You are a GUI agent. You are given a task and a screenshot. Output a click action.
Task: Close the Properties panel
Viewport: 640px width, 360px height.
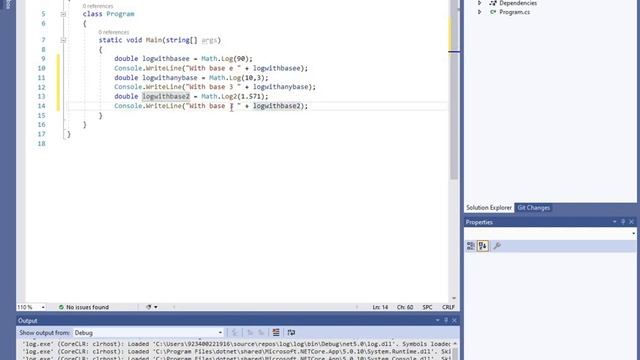pos(631,222)
